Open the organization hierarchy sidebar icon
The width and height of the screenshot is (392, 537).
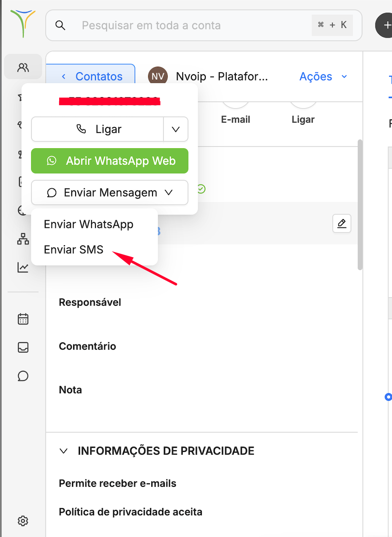click(x=23, y=239)
